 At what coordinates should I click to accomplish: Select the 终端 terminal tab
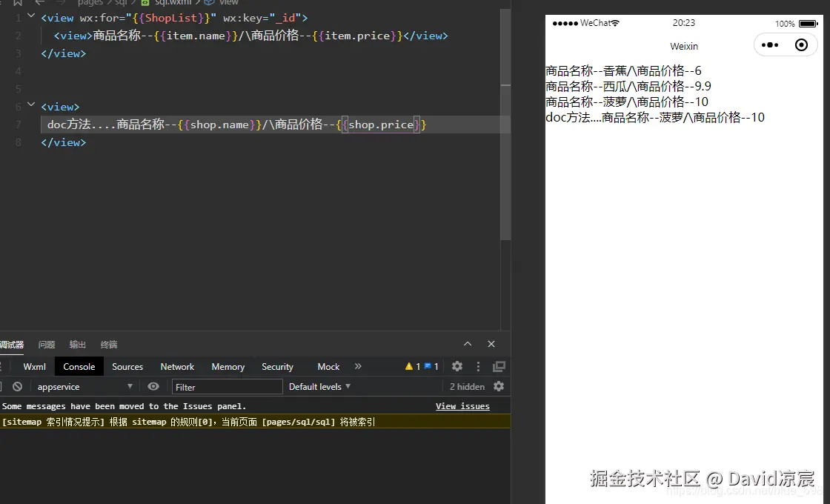(x=107, y=344)
